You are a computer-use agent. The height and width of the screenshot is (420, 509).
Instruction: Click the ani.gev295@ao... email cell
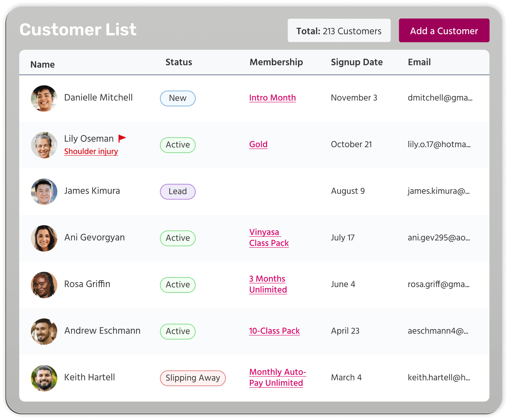(439, 238)
